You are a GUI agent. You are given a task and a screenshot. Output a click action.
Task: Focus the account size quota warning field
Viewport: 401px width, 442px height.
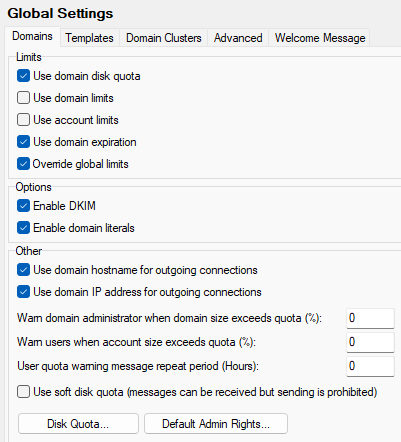pos(370,342)
